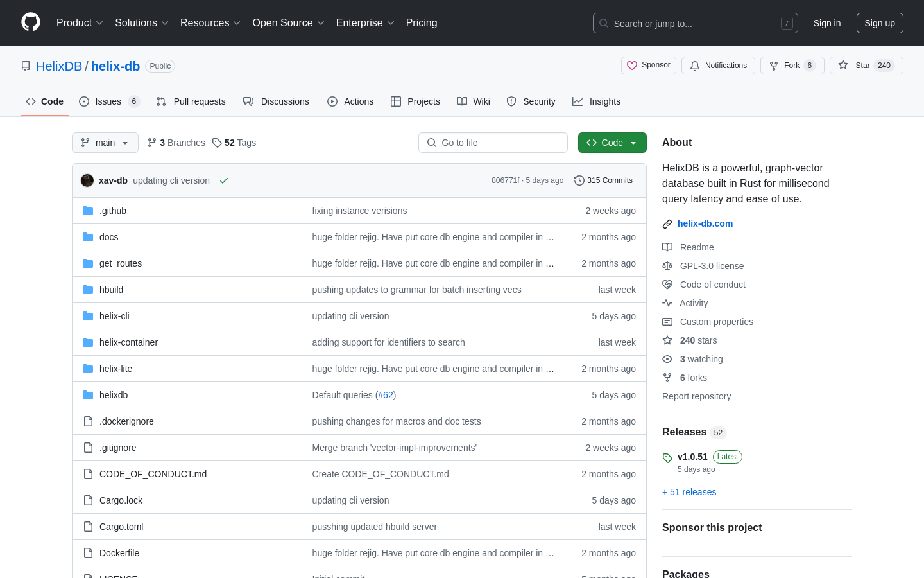Open the GitHub home logo
The width and height of the screenshot is (924, 578).
(x=31, y=22)
